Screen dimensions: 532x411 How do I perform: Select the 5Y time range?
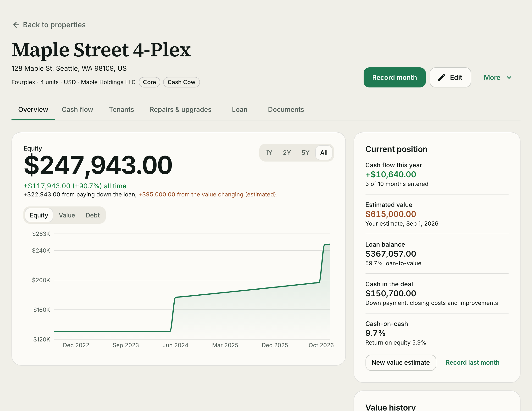point(305,153)
